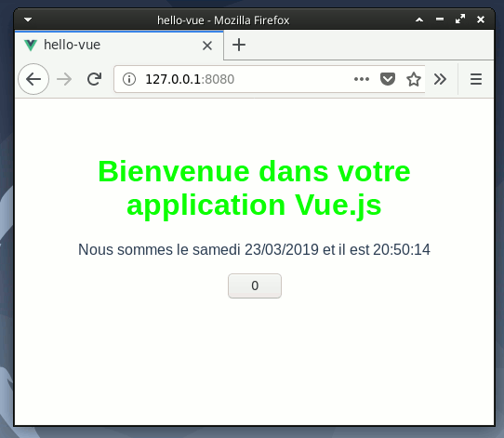
Task: Open the window menu dropdown arrow
Action: pyautogui.click(x=28, y=20)
